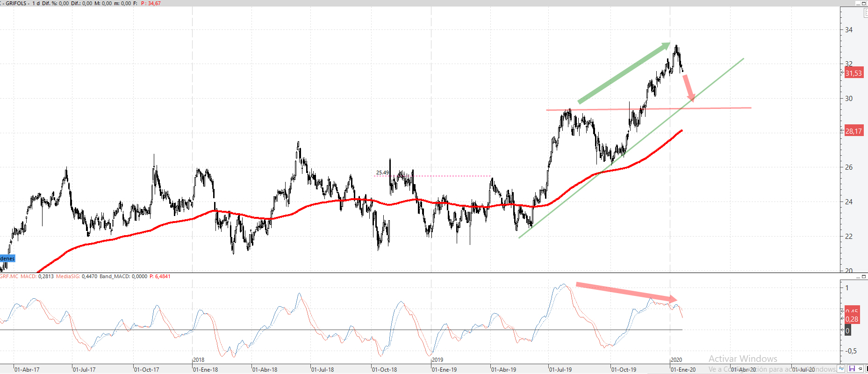Click the blue 'denes' orders tab

click(x=7, y=259)
